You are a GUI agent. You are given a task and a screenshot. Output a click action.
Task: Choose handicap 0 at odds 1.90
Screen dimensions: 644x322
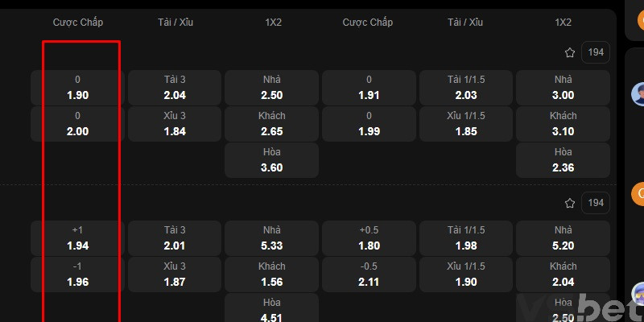click(78, 88)
